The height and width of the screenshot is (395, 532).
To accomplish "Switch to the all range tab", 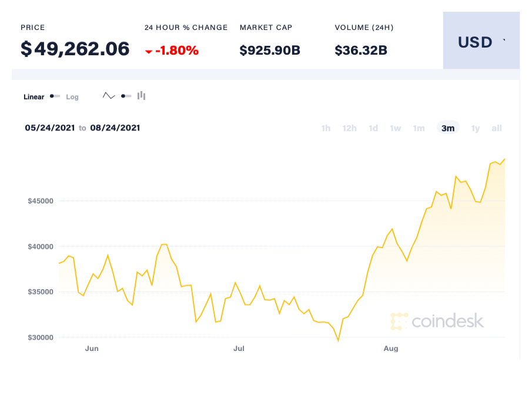I will pyautogui.click(x=497, y=128).
